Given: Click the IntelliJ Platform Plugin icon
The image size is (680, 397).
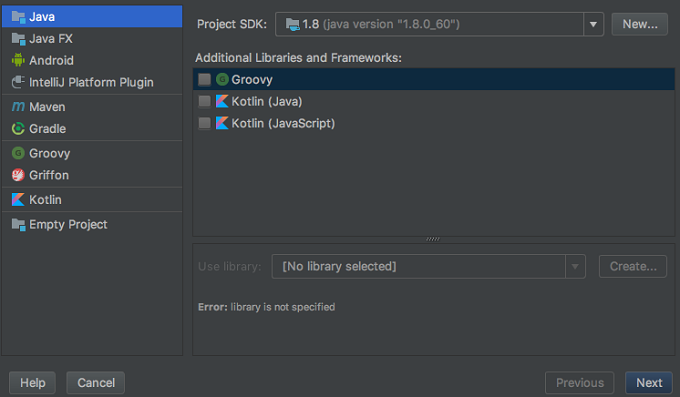Looking at the screenshot, I should pos(18,82).
